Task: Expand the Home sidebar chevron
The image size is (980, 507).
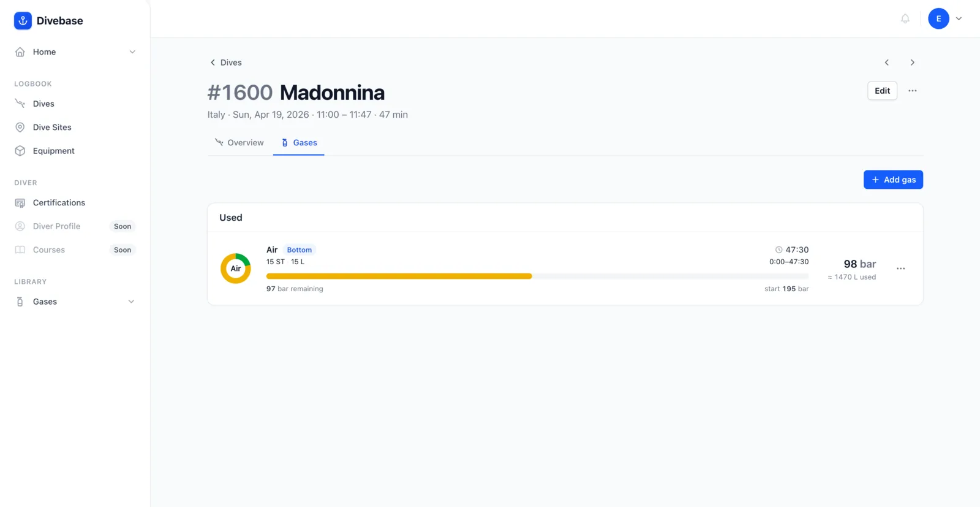Action: 132,52
